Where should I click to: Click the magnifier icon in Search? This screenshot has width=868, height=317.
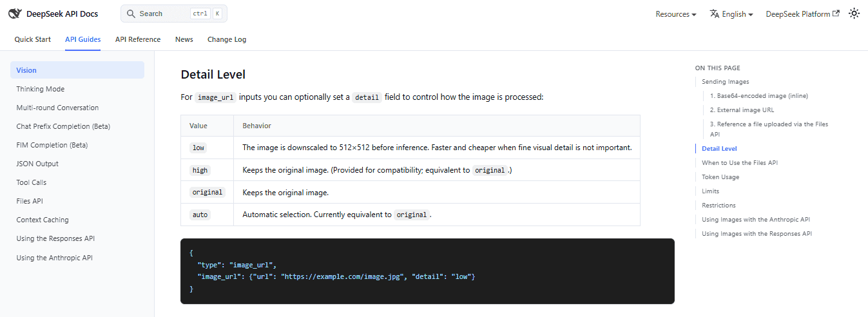click(131, 14)
